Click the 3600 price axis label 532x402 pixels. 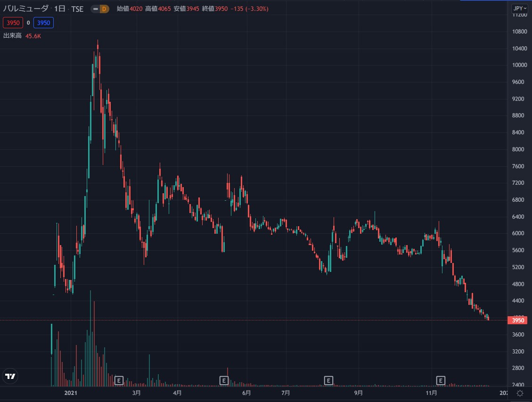(x=518, y=335)
